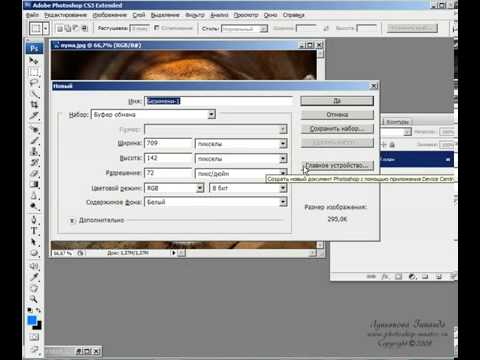This screenshot has height=360, width=480.
Task: Toggle the Сглаживание anti-alias checkbox
Action: click(x=156, y=28)
